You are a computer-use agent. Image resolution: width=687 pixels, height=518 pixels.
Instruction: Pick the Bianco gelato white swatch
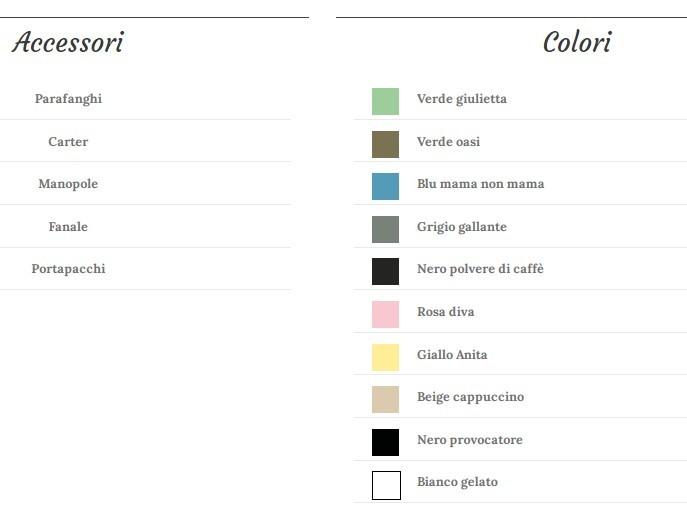pos(386,485)
